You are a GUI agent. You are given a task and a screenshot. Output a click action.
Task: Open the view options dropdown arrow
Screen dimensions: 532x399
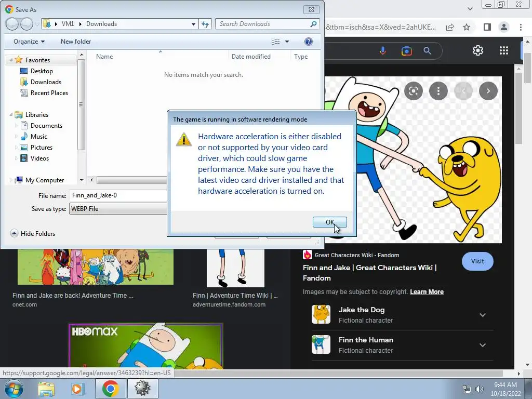287,42
